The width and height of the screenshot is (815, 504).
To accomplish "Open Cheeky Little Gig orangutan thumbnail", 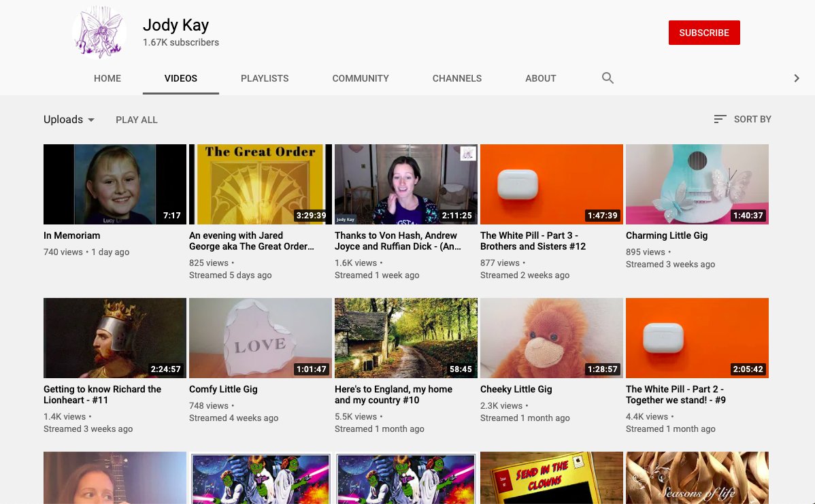I will [x=552, y=338].
